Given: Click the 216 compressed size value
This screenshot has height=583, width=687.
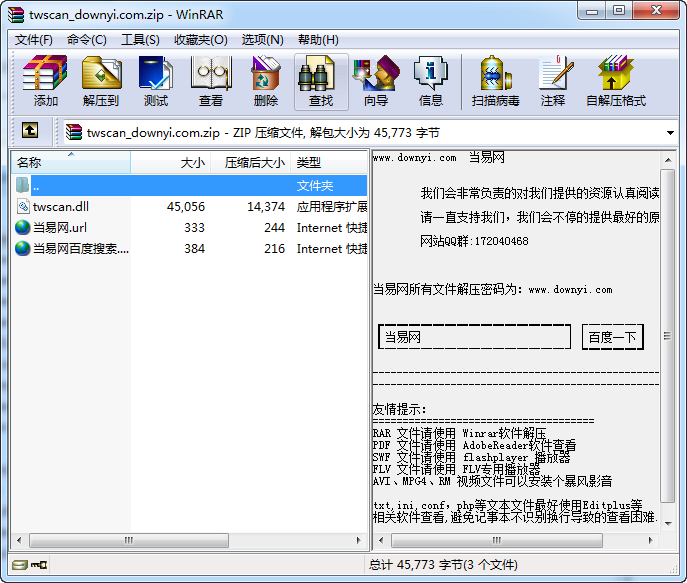Looking at the screenshot, I should [x=274, y=248].
